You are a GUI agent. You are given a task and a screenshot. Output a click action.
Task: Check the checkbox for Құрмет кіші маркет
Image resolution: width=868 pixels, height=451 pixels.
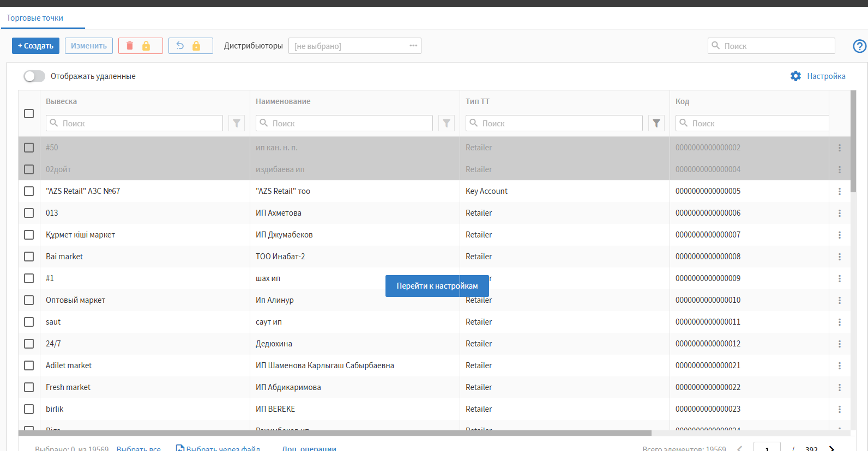[29, 235]
